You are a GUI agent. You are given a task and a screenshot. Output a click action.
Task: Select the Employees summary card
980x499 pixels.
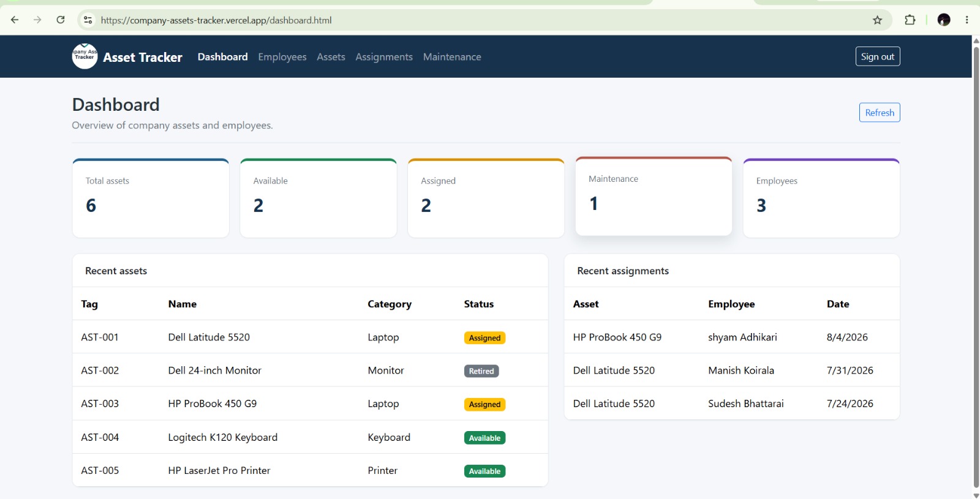tap(821, 198)
